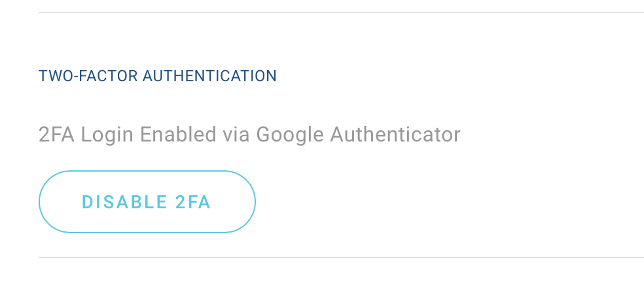The image size is (644, 300).
Task: Click the letter A ending the button label
Action: coord(205,202)
